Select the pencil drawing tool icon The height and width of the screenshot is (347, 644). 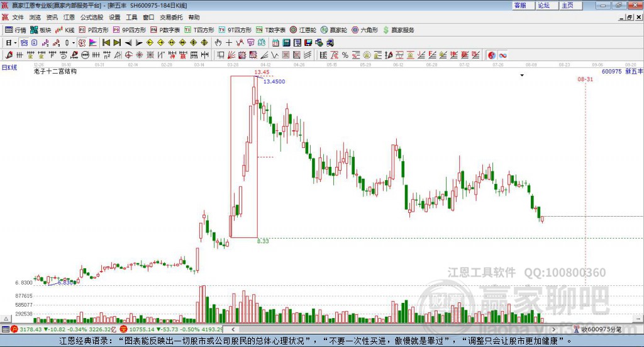9,55
